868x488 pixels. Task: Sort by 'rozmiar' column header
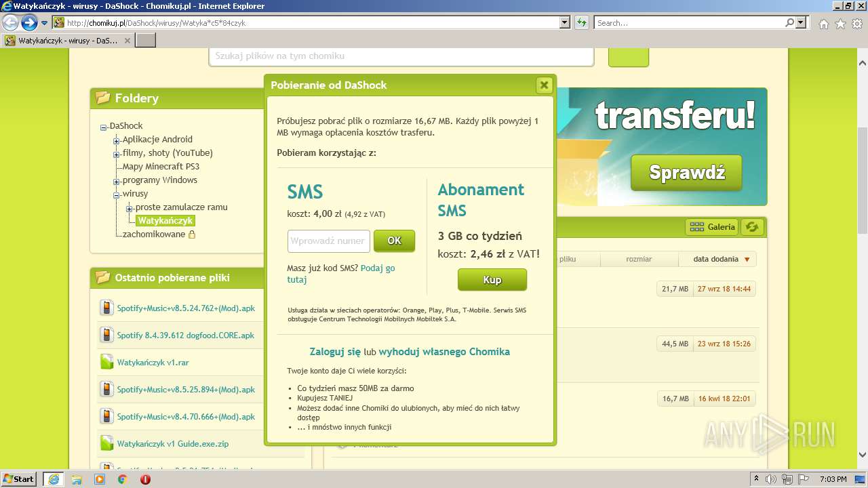click(639, 259)
